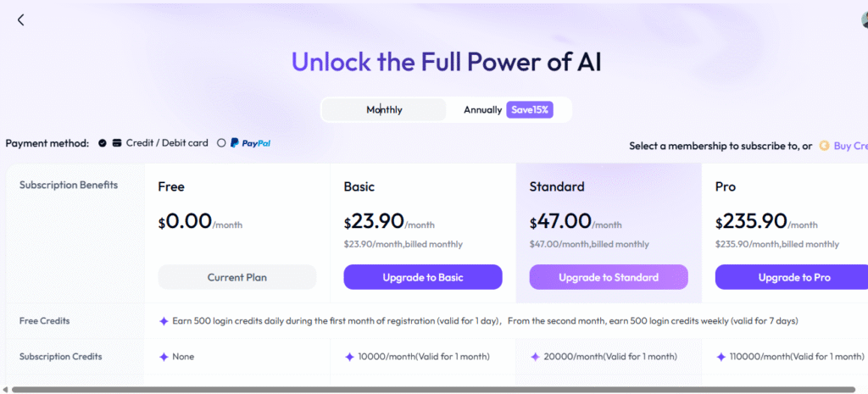Click Upgrade to Basic button

[423, 277]
